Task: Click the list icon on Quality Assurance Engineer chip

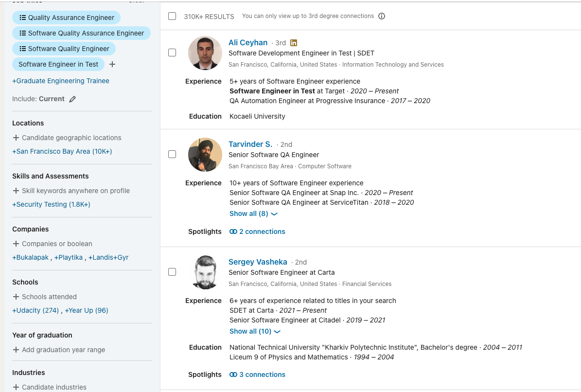Action: coord(22,18)
